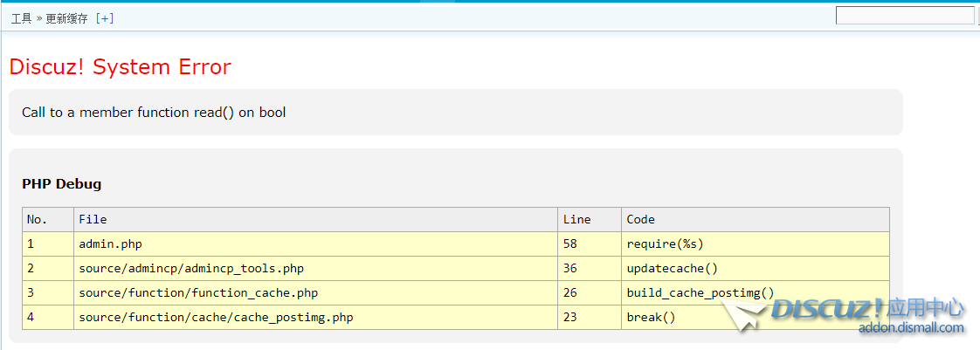Click the Code column header
The image size is (980, 350).
coord(755,219)
